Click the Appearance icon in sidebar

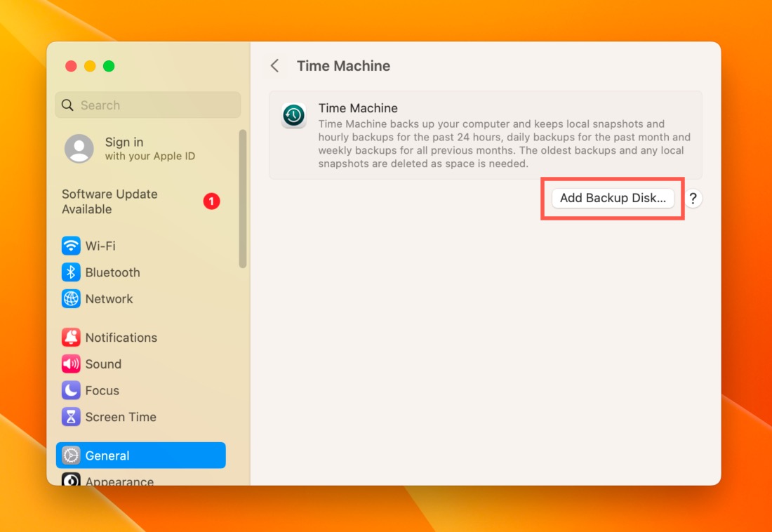[71, 480]
